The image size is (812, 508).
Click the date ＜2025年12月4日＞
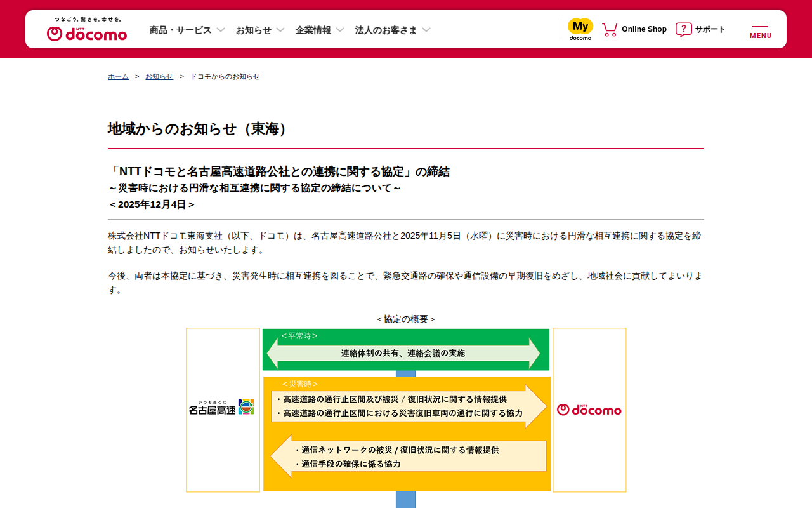tap(152, 204)
